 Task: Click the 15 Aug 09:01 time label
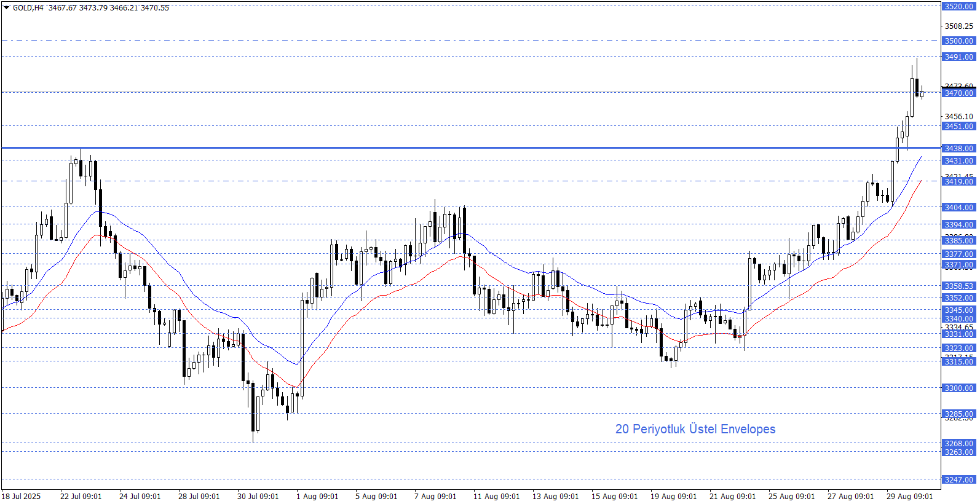click(x=614, y=497)
